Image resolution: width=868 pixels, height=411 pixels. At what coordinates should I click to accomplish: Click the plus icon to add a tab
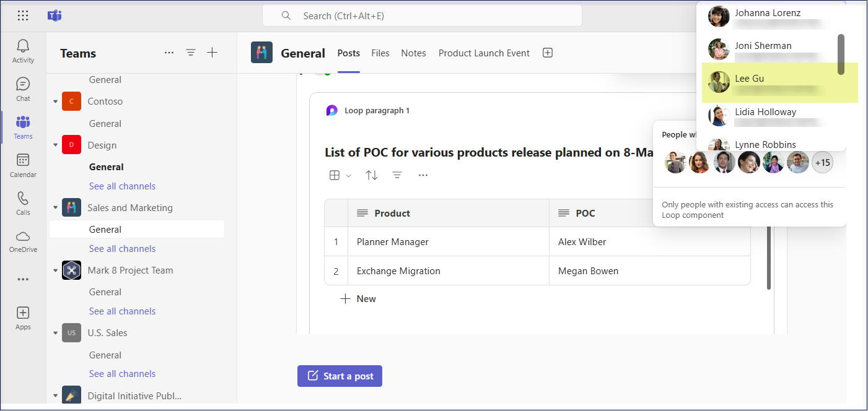click(x=547, y=53)
